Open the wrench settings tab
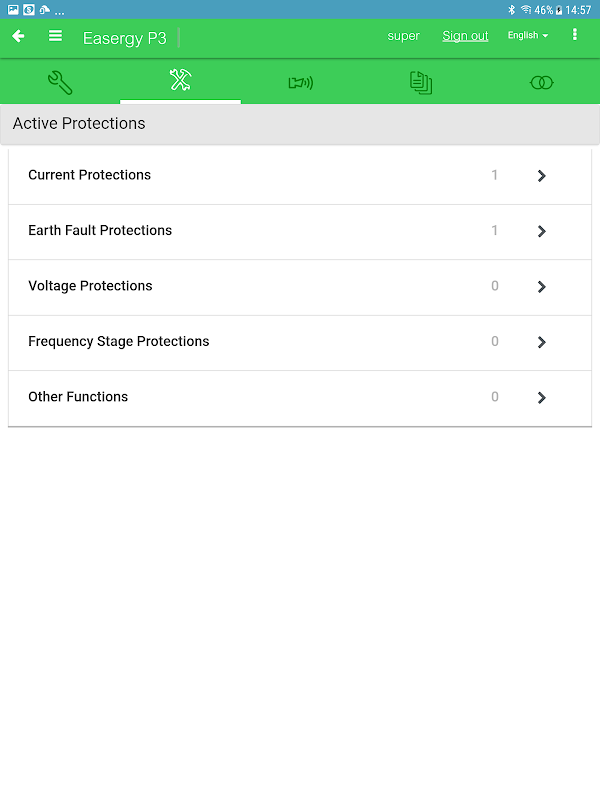 coord(60,82)
